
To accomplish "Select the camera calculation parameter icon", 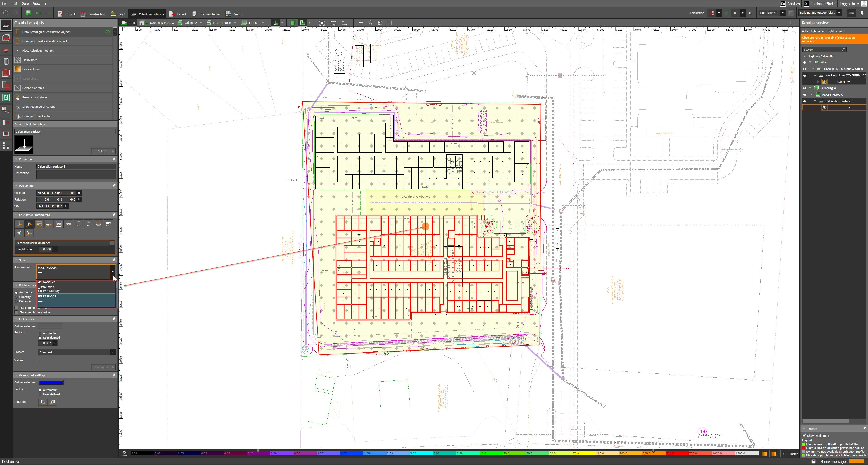I will coord(108,224).
